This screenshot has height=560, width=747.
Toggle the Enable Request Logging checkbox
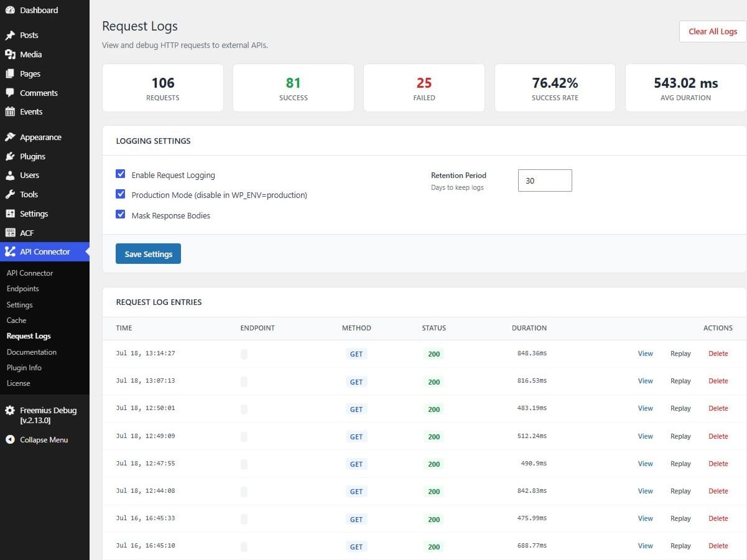[x=121, y=174]
